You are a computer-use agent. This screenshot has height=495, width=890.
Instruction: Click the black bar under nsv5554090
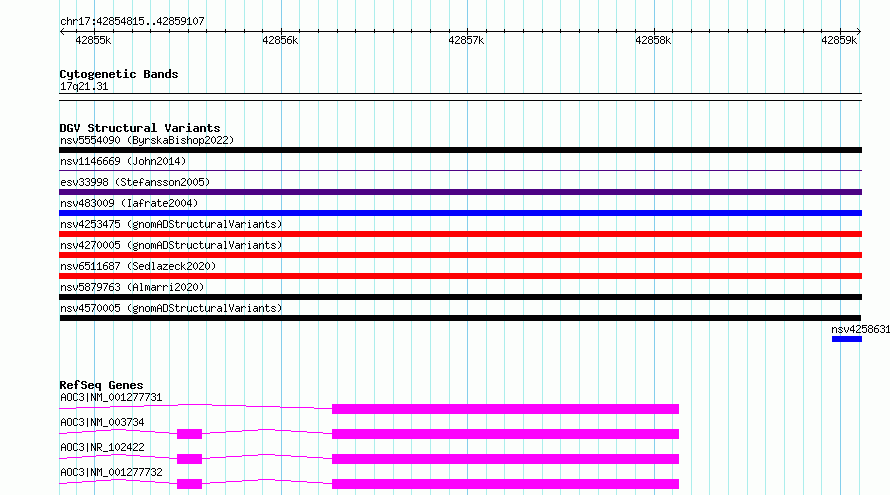(x=460, y=150)
